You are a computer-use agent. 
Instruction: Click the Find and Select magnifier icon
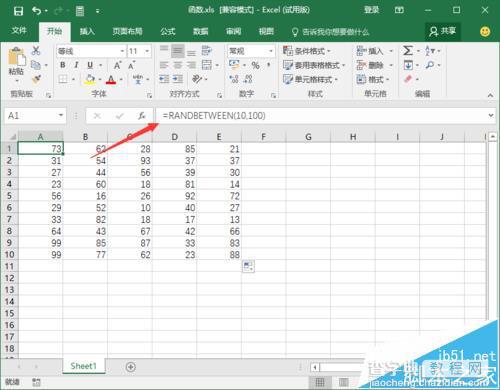tap(430, 65)
